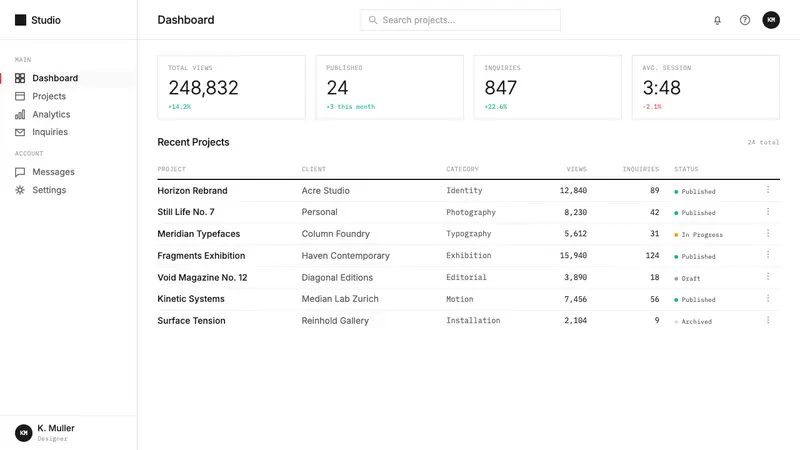800x450 pixels.
Task: Navigate to Analytics section
Action: [x=68, y=114]
